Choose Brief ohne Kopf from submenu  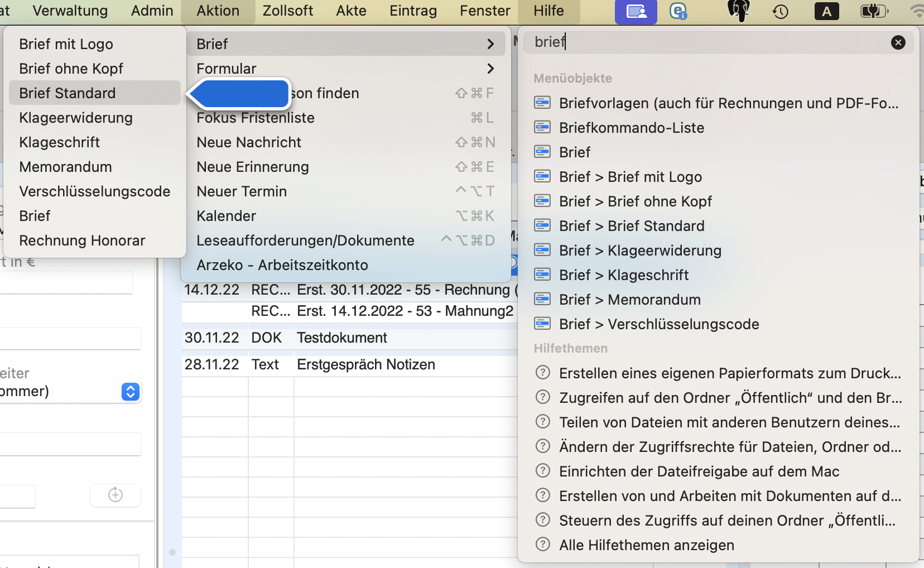click(x=95, y=69)
